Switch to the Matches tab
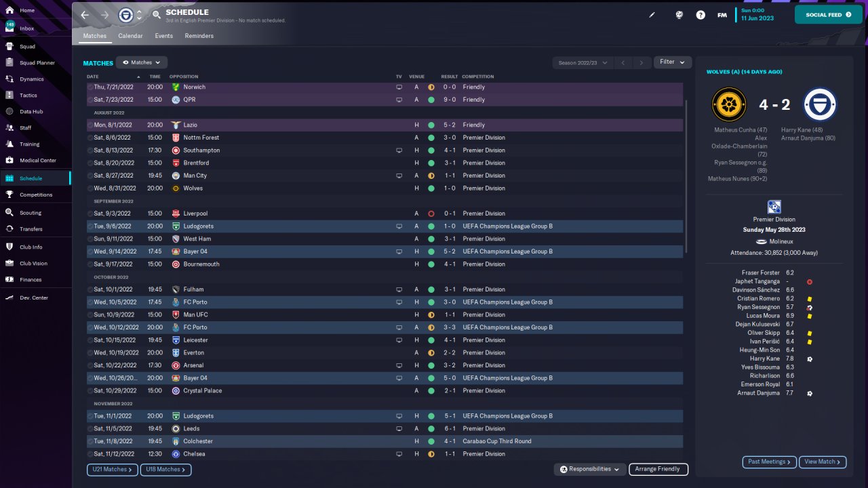The height and width of the screenshot is (488, 868). [x=95, y=36]
